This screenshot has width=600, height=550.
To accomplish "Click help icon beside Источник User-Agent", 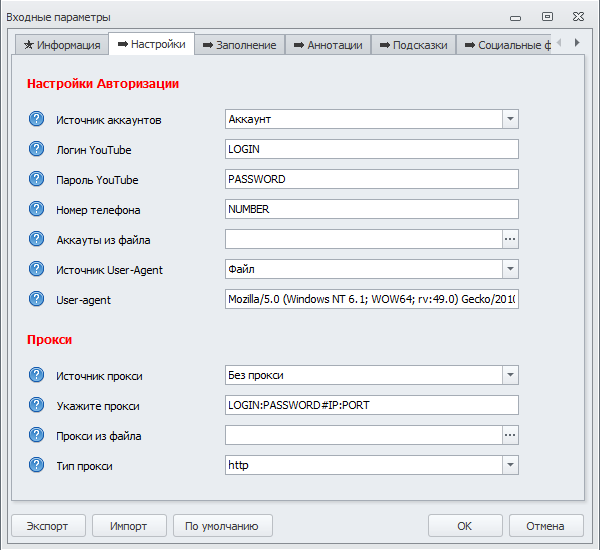I will click(x=36, y=269).
